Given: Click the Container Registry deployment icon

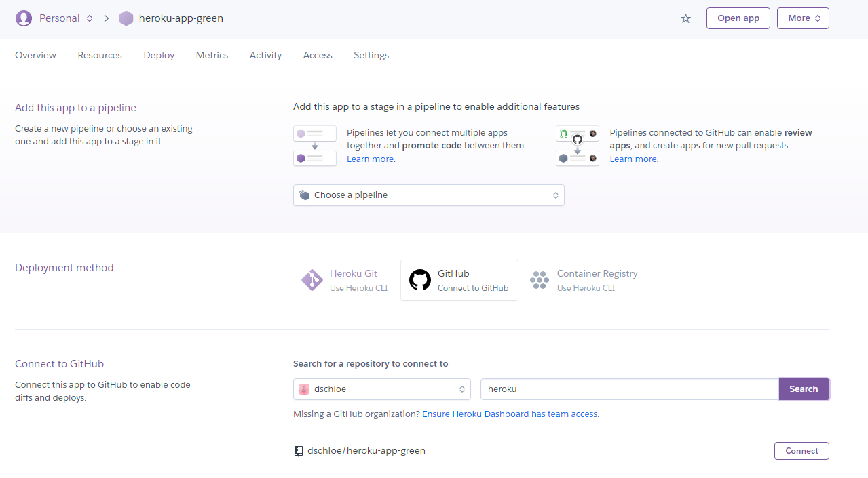Looking at the screenshot, I should pos(539,279).
